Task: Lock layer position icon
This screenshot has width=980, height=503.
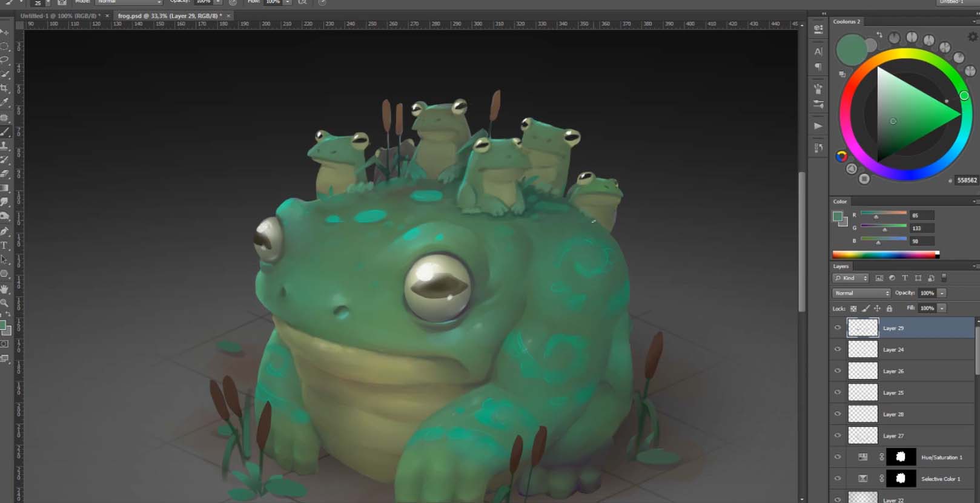Action: (877, 309)
